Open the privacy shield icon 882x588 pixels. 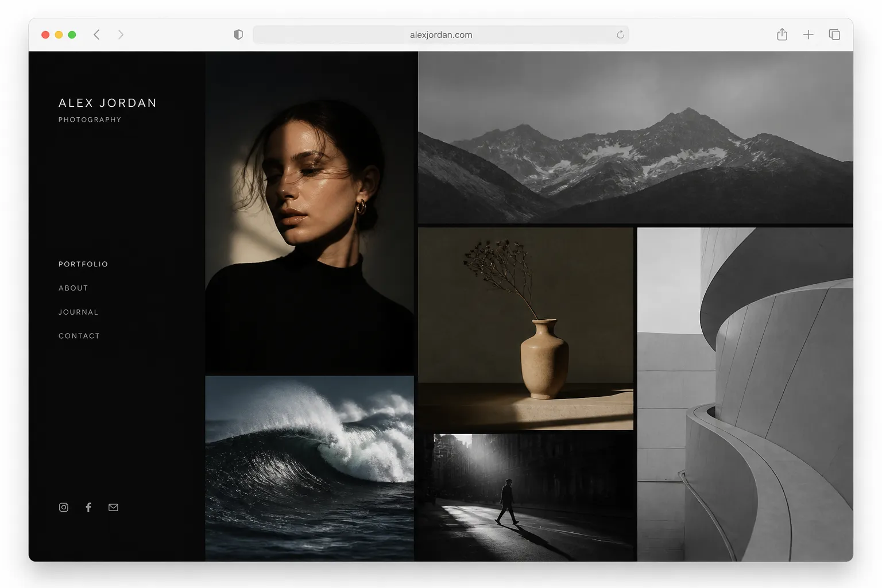[238, 34]
